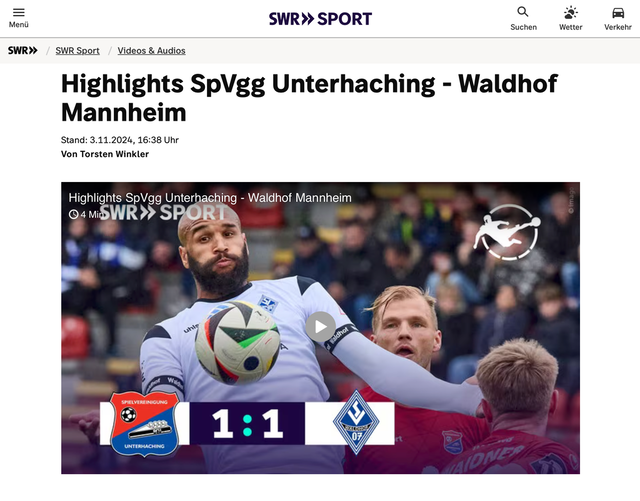
Task: Click the video title overlay text
Action: (210, 198)
